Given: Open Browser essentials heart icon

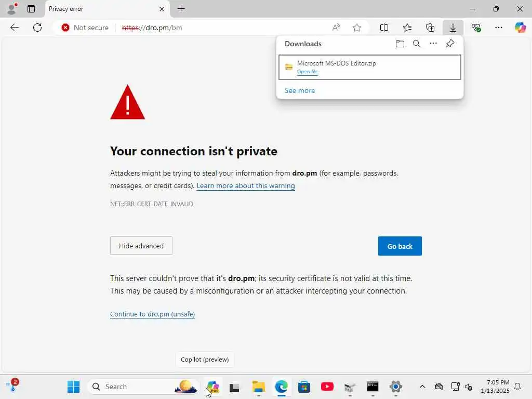Looking at the screenshot, I should (475, 28).
